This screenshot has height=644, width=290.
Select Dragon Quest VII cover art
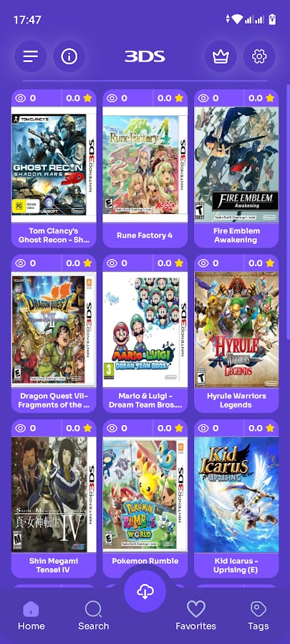point(54,329)
